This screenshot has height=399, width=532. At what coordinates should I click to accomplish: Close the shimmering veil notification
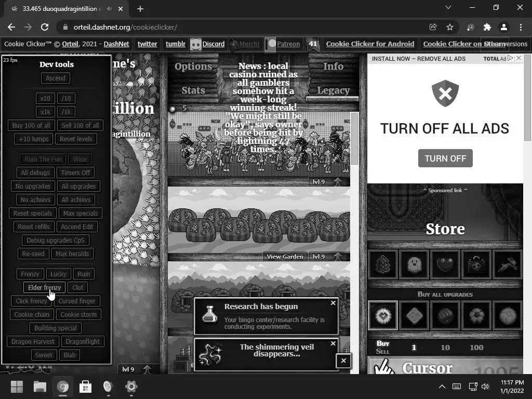pyautogui.click(x=333, y=343)
